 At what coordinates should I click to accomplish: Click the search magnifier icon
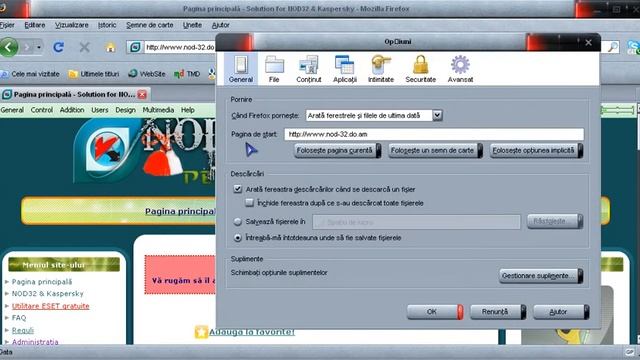[x=612, y=47]
